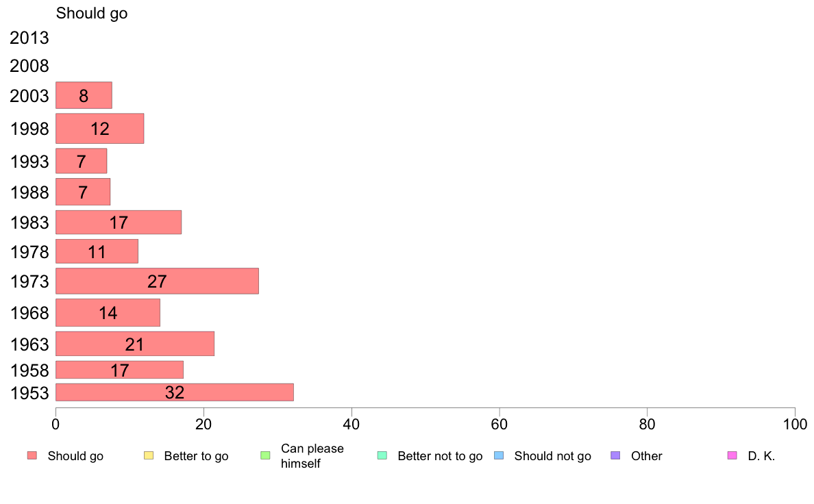Select the 1973 bar showing 27
Viewport: 814px width, 504px height.
click(157, 281)
